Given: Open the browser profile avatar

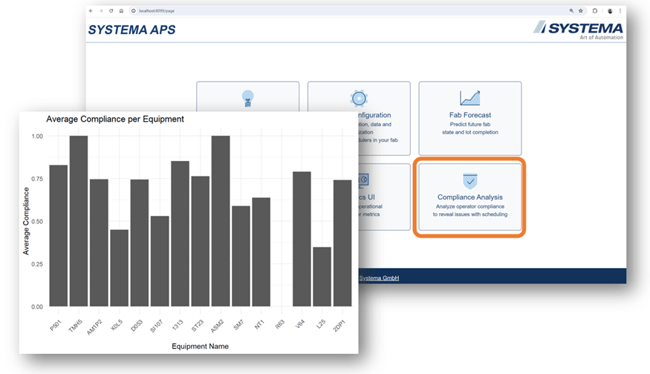Looking at the screenshot, I should pyautogui.click(x=610, y=11).
